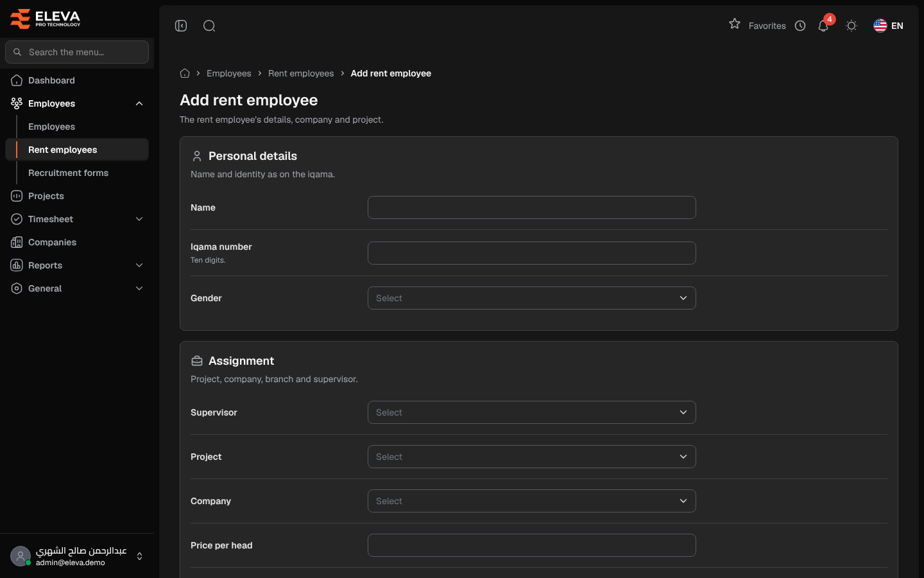Click the Favorites label in header

(767, 26)
